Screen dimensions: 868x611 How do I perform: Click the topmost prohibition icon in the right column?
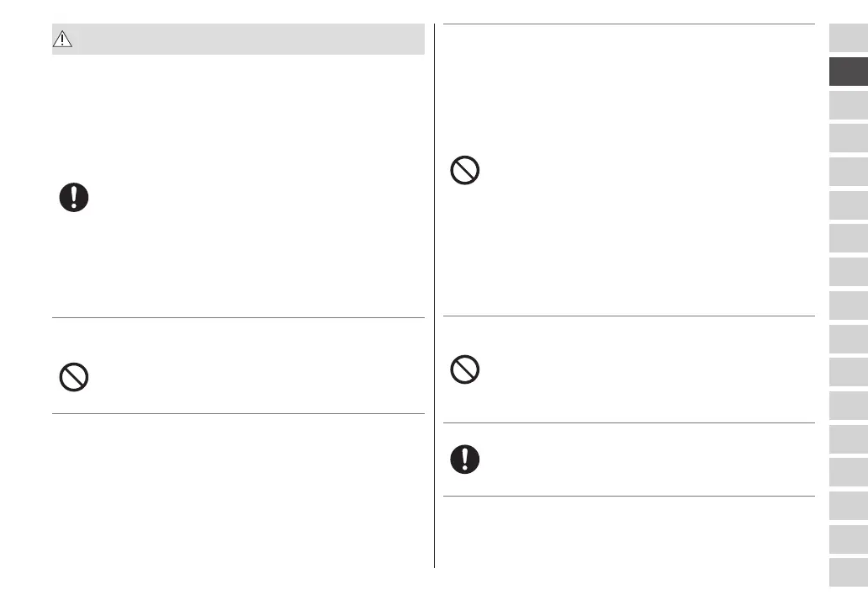(x=465, y=171)
